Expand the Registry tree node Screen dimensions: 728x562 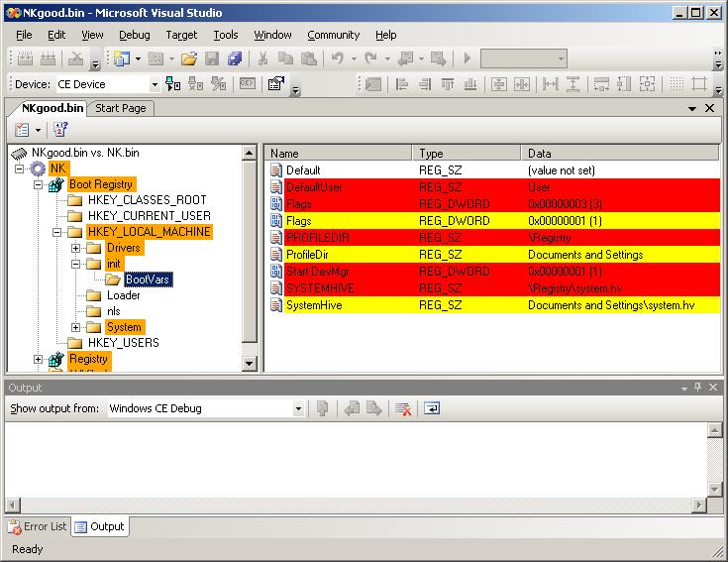point(38,359)
